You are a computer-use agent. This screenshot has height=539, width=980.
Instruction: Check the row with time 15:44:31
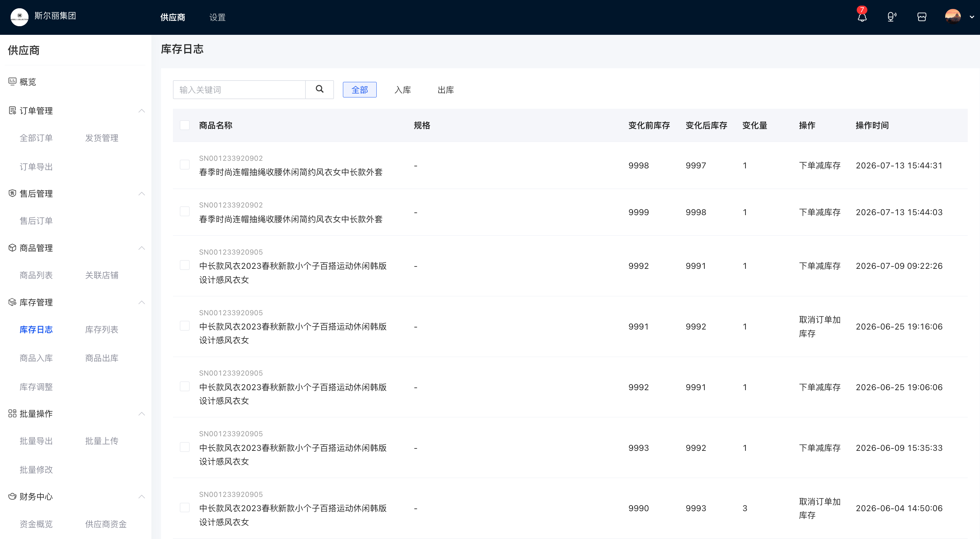coord(185,165)
